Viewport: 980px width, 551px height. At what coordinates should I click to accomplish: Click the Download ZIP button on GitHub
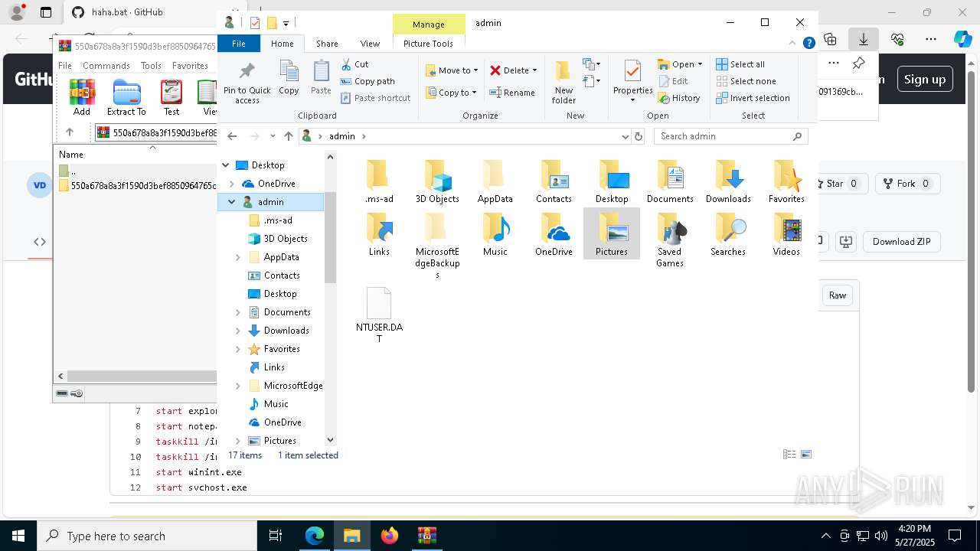pyautogui.click(x=902, y=242)
